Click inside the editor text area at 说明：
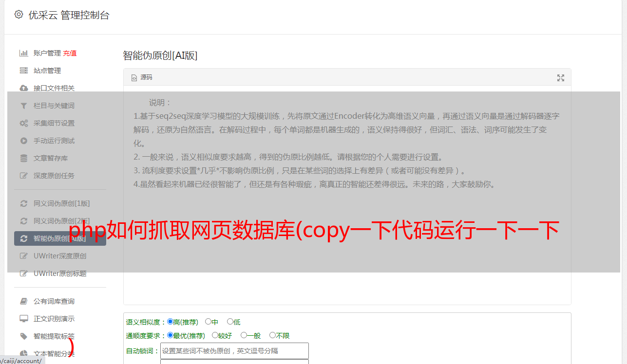This screenshot has height=364, width=627. (160, 103)
